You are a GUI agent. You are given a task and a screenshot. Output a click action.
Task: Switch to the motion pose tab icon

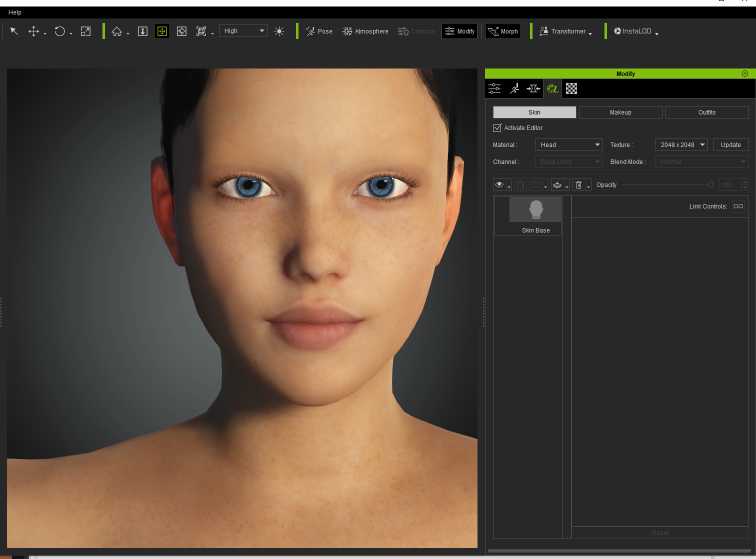(514, 88)
